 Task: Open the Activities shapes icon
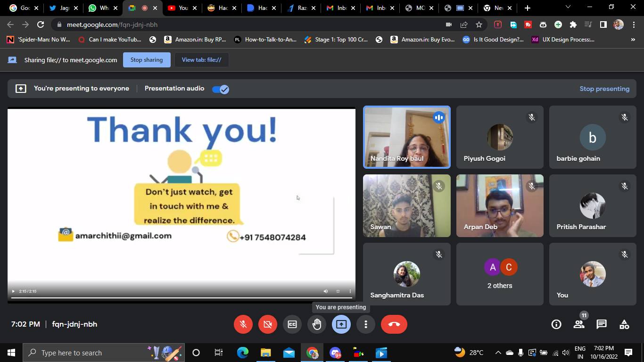[x=624, y=324]
